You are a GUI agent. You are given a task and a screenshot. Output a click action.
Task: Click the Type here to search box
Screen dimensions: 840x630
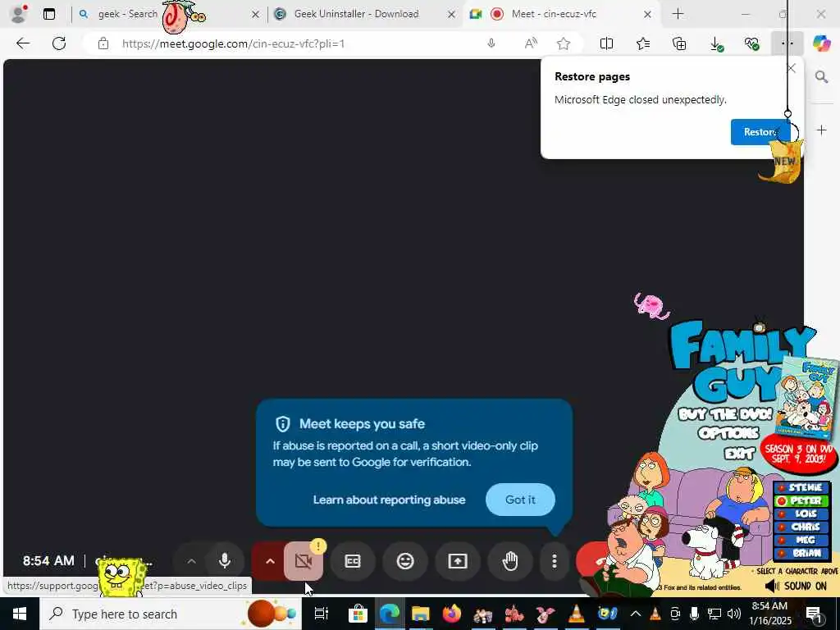coord(171,614)
